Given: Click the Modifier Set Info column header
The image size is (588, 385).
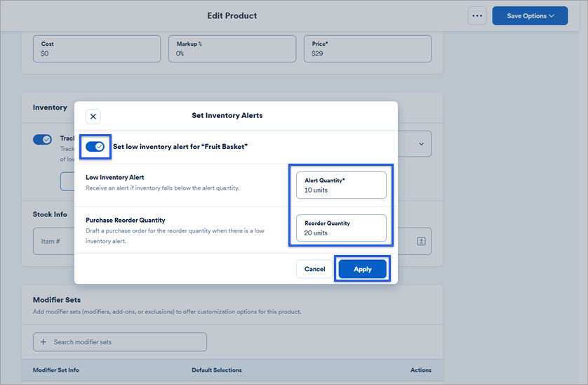Looking at the screenshot, I should [x=56, y=370].
